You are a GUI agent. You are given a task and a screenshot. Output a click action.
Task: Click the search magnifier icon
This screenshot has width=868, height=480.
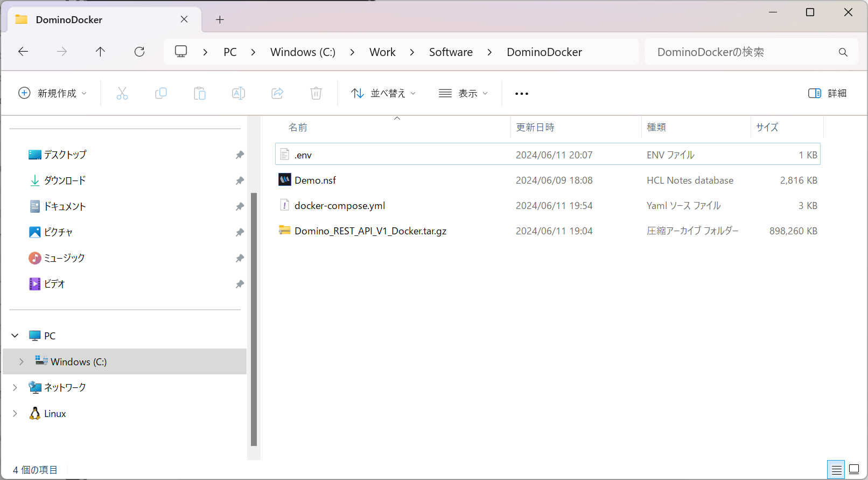[x=843, y=52]
